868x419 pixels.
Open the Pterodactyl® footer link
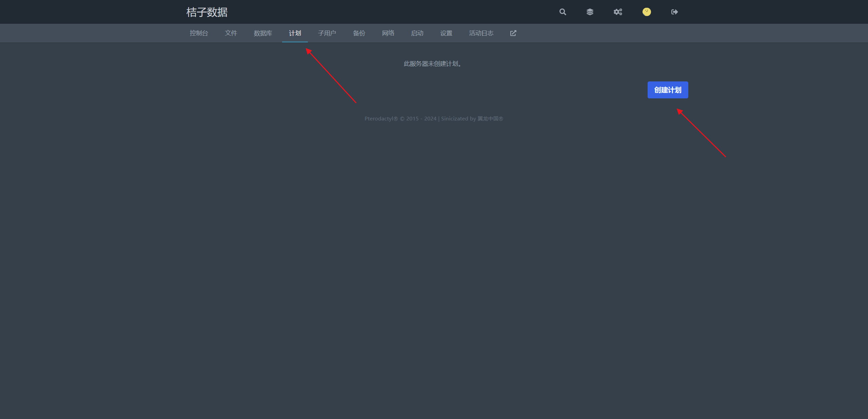pos(381,119)
